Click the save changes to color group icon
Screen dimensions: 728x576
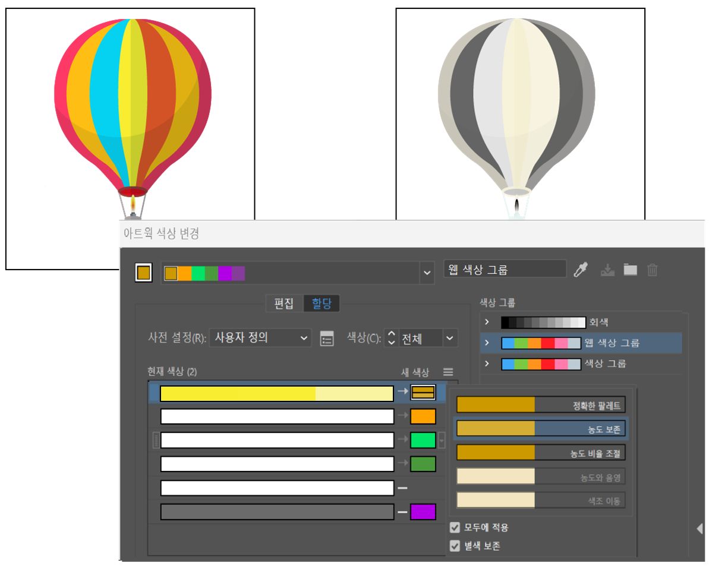[607, 270]
